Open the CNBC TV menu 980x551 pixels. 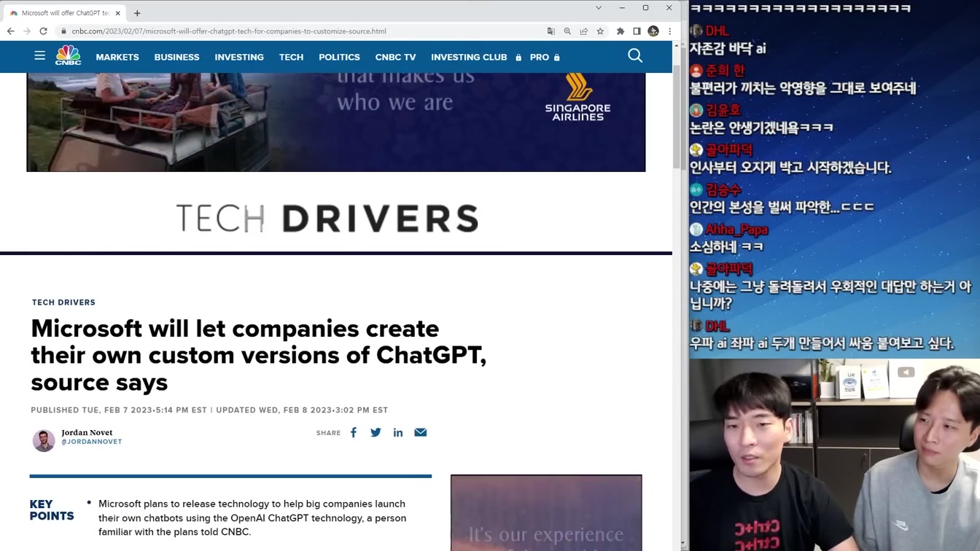(395, 57)
